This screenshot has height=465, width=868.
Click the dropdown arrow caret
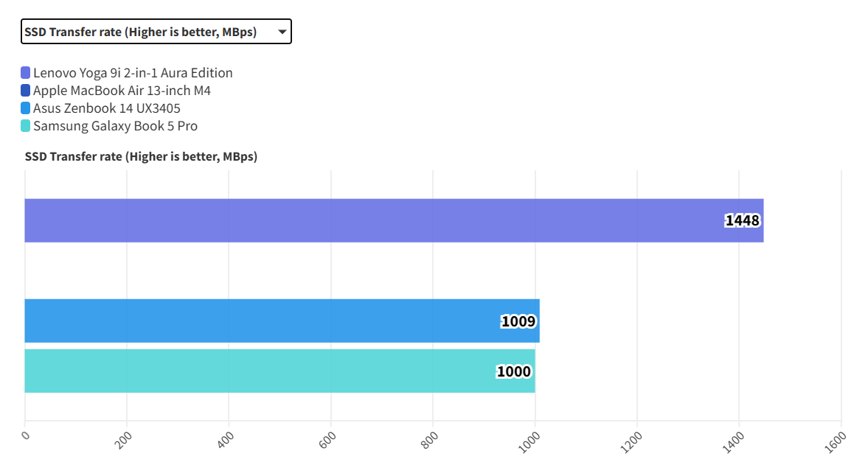[x=282, y=32]
